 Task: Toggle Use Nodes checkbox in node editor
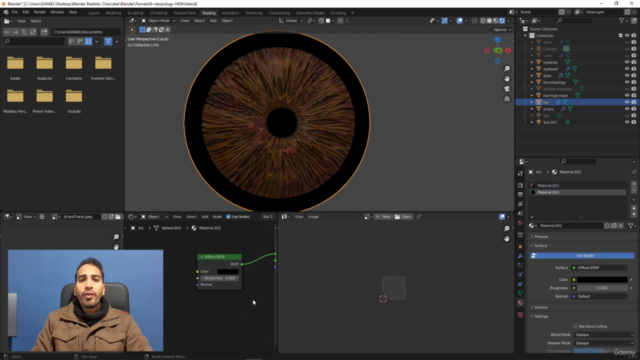(x=228, y=217)
